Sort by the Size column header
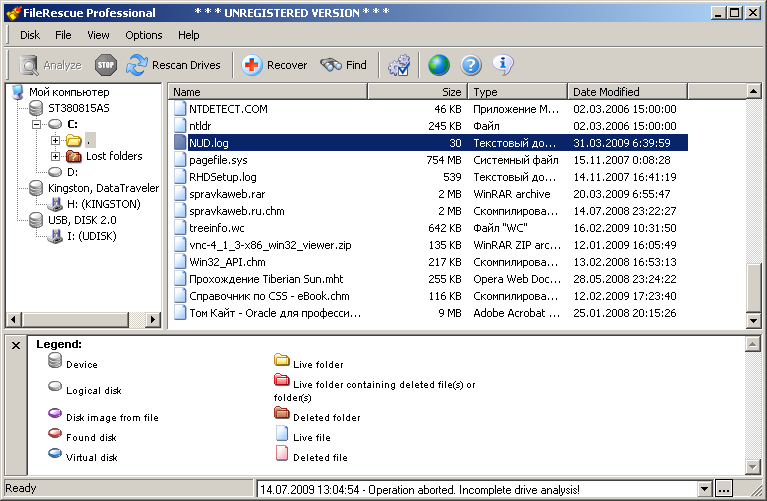The height and width of the screenshot is (501, 767). [418, 91]
